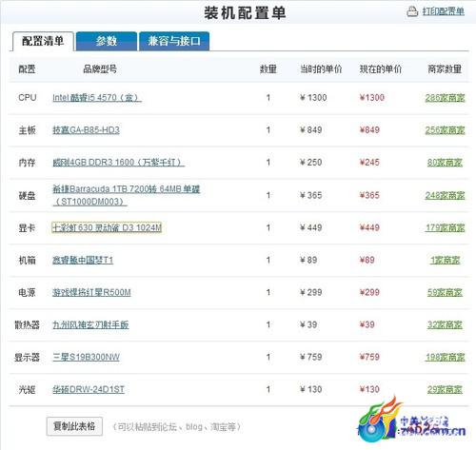Open the 中国梦T1 case link

coord(83,260)
